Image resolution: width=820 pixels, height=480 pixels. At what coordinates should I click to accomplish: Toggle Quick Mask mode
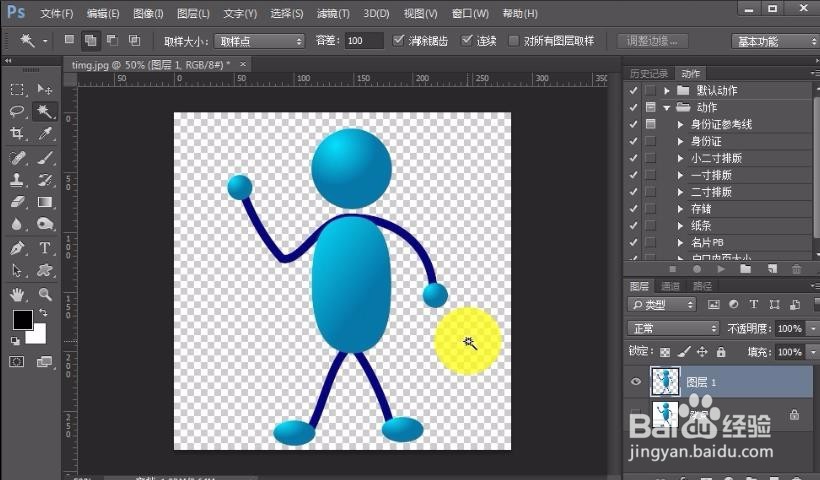17,362
